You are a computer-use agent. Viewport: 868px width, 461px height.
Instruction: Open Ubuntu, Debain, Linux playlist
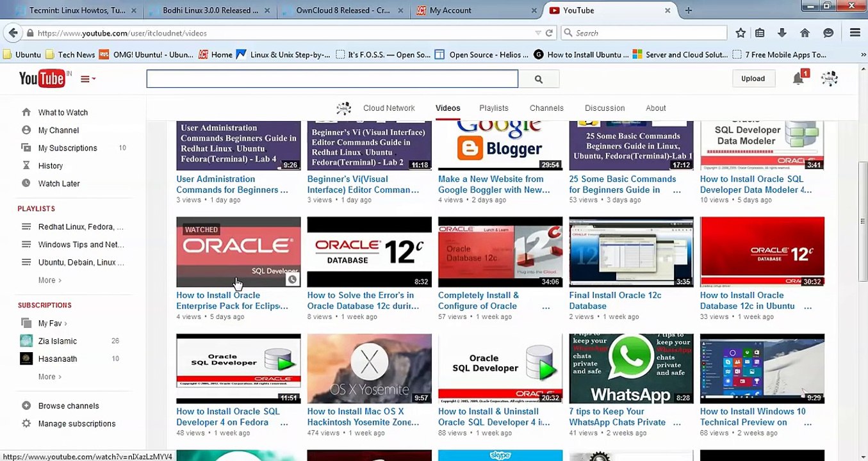81,263
